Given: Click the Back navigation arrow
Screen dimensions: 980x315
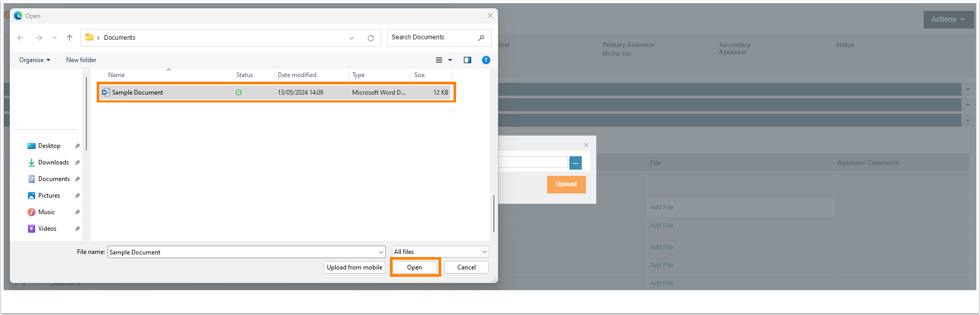Looking at the screenshot, I should [x=21, y=38].
